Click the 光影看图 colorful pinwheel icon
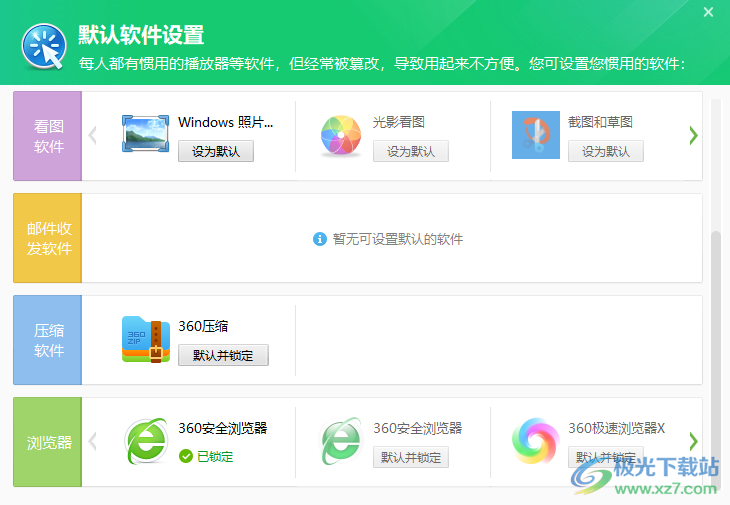The image size is (730, 505). (341, 135)
